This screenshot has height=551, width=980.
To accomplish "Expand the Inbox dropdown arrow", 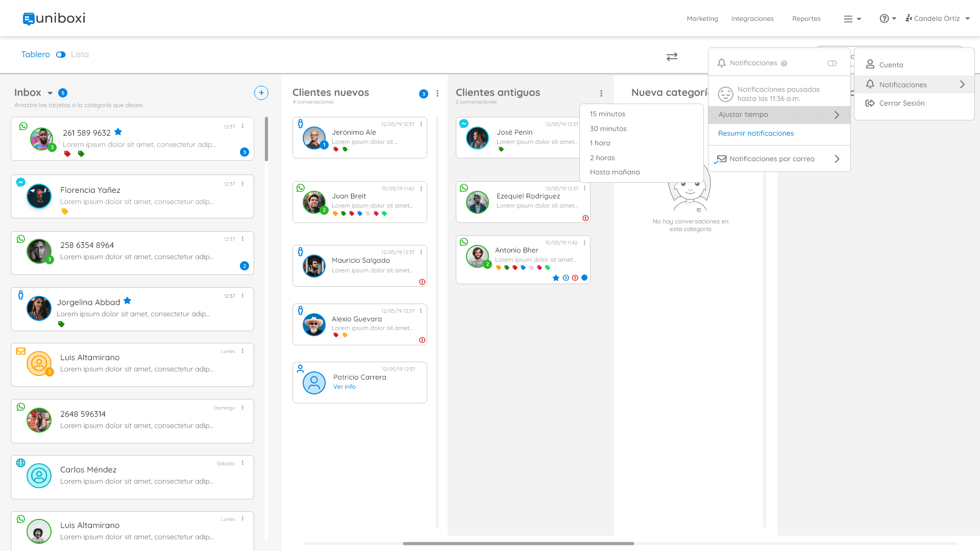I will pyautogui.click(x=50, y=93).
